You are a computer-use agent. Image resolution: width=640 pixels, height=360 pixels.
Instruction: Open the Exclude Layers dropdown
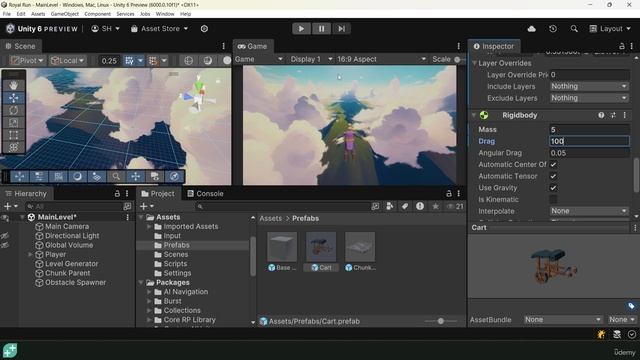point(589,98)
